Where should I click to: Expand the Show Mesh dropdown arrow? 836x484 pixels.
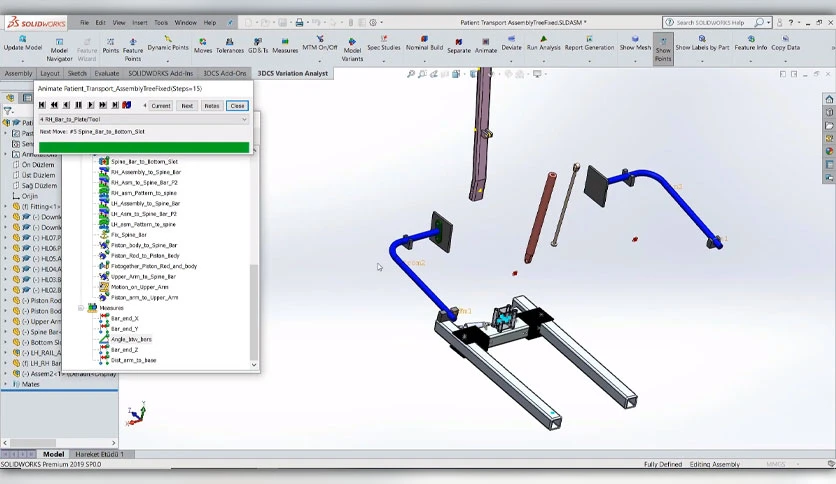pyautogui.click(x=635, y=61)
